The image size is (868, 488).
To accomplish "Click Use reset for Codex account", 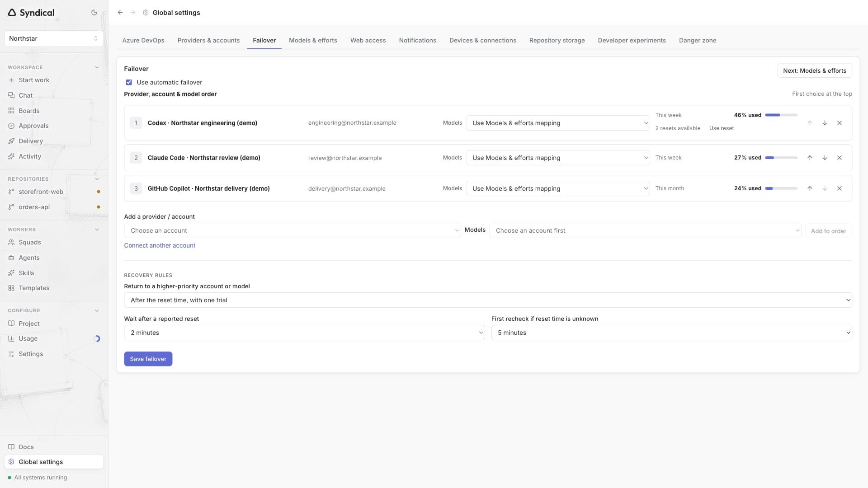I will pyautogui.click(x=722, y=128).
